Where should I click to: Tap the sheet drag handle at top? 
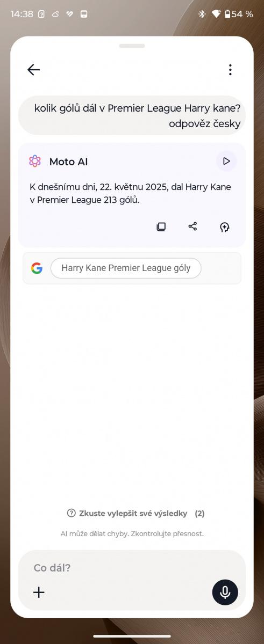(x=132, y=46)
